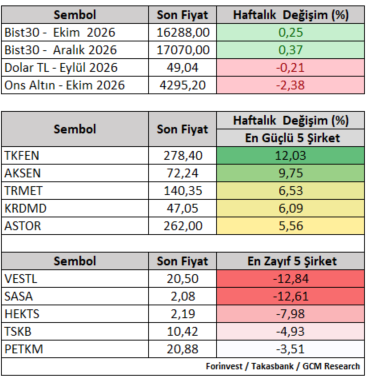Select the Bist30 - Ekim 2026 symbol cell
Screen dimensions: 371x379
pos(75,32)
